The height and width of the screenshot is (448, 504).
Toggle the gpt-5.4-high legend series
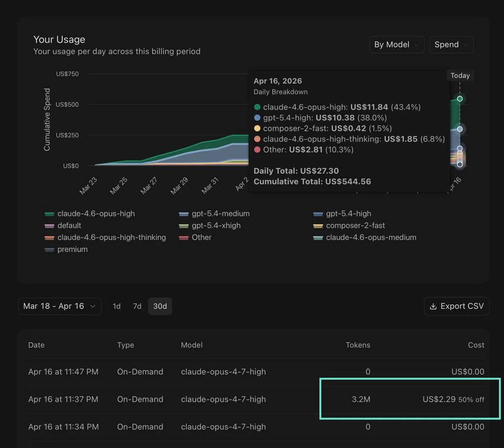click(x=342, y=214)
